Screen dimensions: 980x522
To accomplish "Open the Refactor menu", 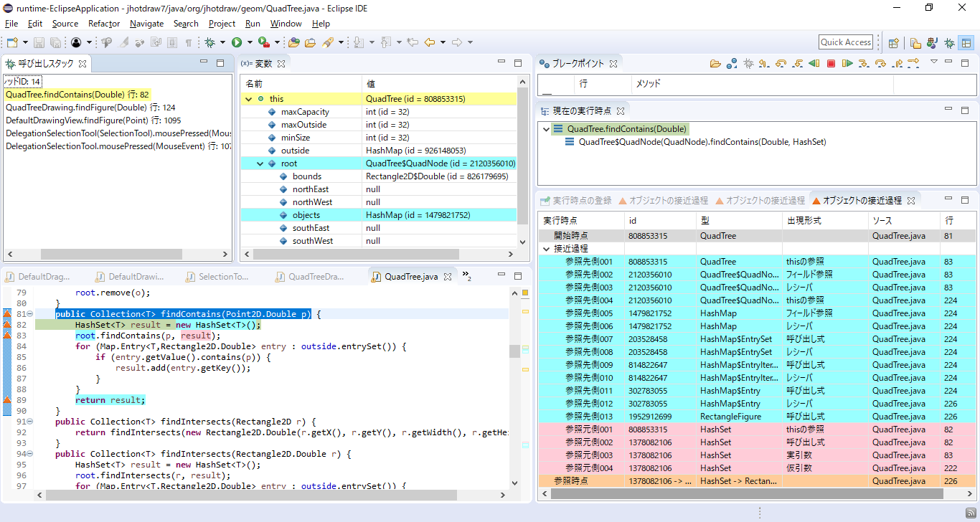I will (104, 24).
